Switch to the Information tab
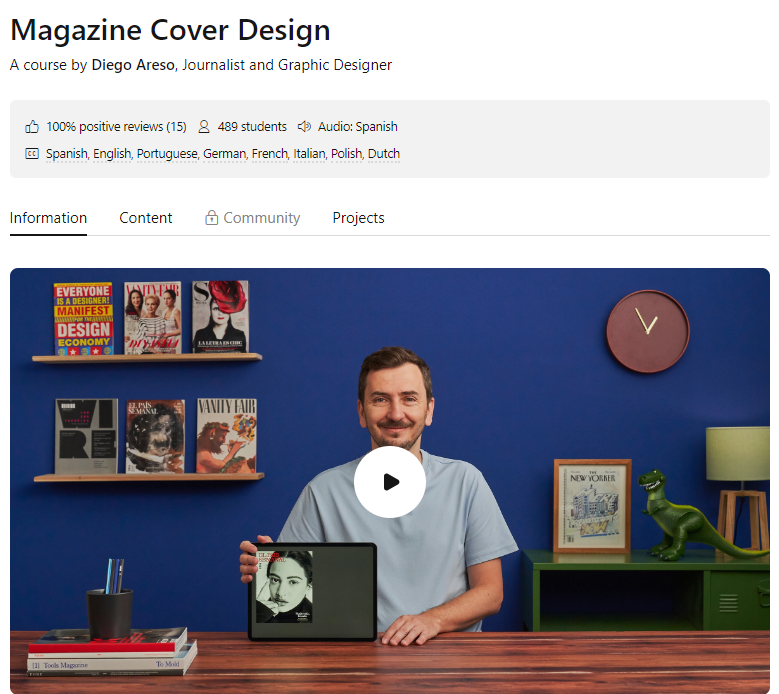Image resolution: width=779 pixels, height=694 pixels. [x=48, y=218]
